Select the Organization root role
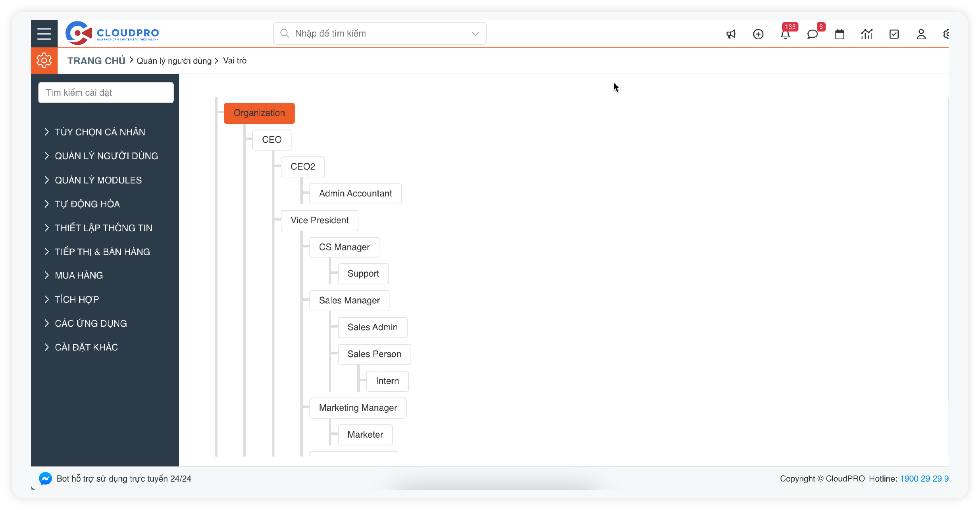Screen dimensions: 980x510 click(259, 113)
